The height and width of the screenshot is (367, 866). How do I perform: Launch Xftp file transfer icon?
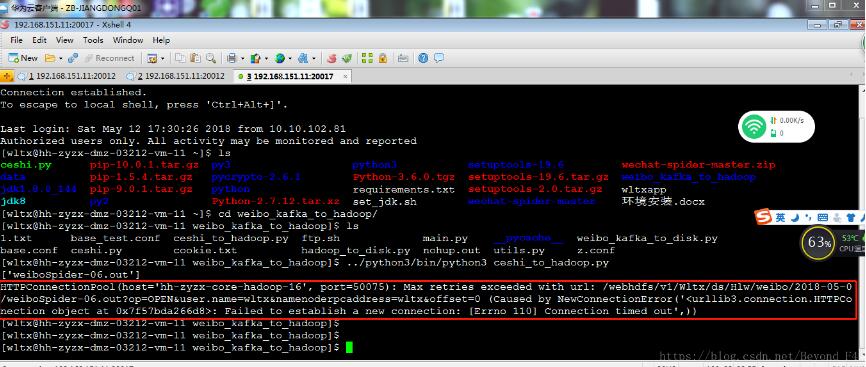click(331, 58)
